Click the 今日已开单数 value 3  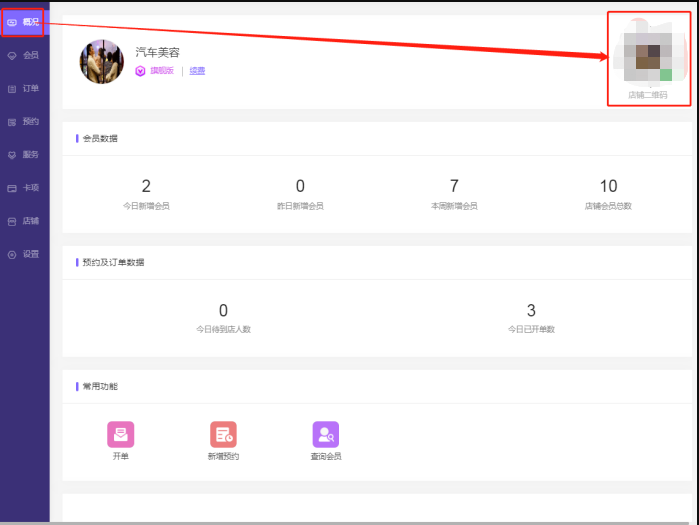(x=531, y=310)
